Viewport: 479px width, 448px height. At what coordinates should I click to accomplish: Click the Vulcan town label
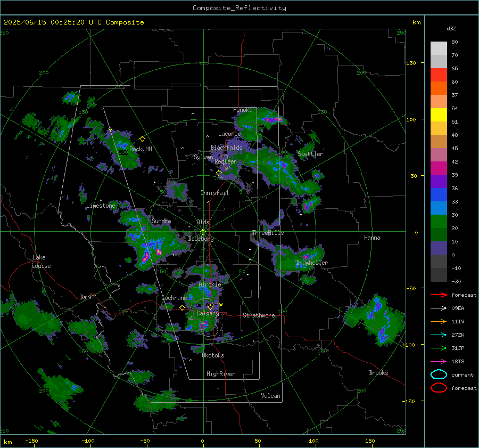[x=270, y=396]
